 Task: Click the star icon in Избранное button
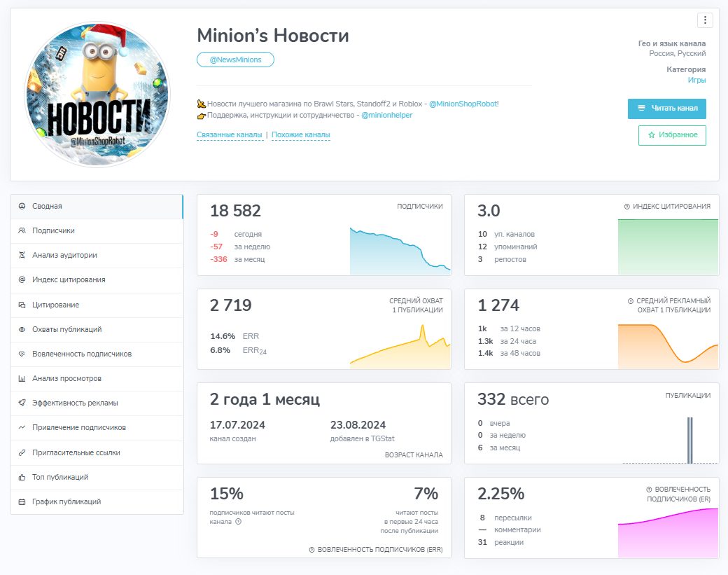click(x=652, y=134)
